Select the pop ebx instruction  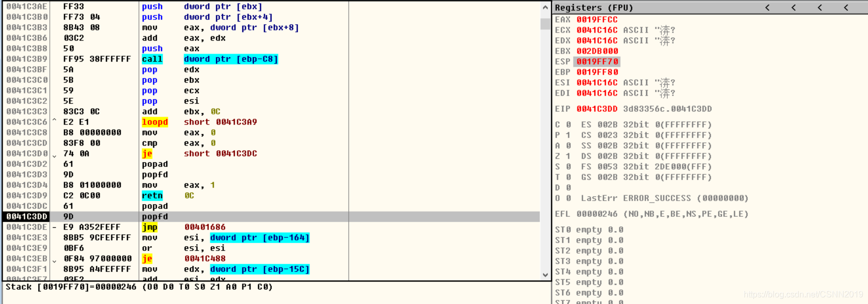tap(170, 80)
